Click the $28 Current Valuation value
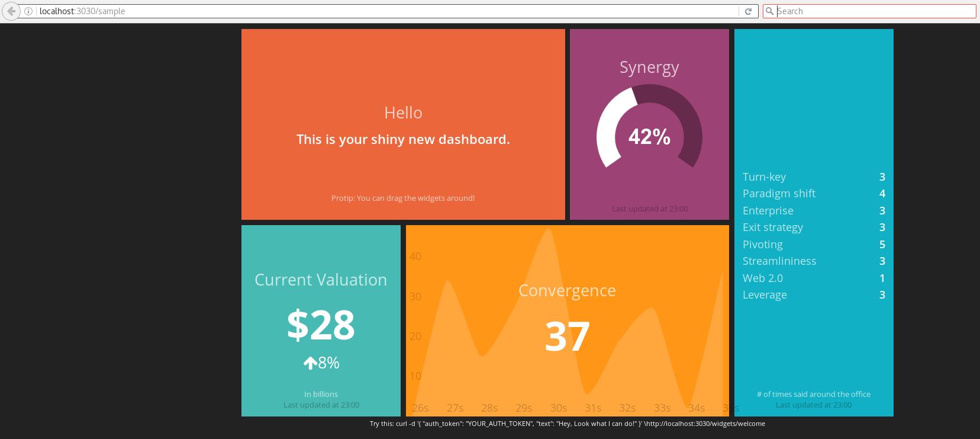The width and height of the screenshot is (980, 439). (x=321, y=325)
